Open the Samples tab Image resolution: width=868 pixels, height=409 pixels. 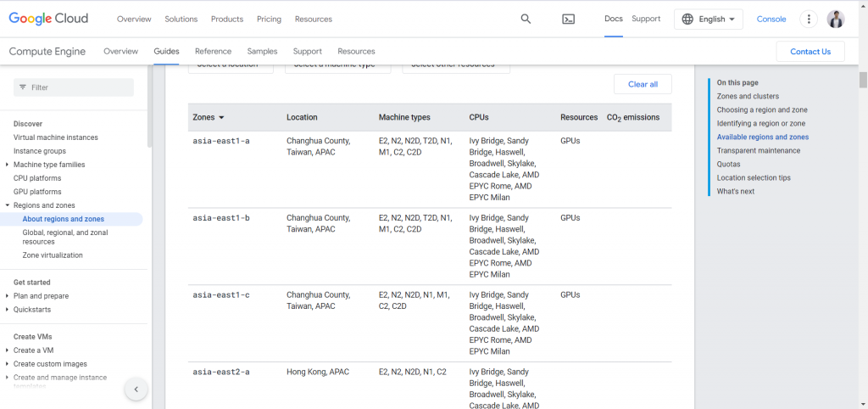(262, 51)
